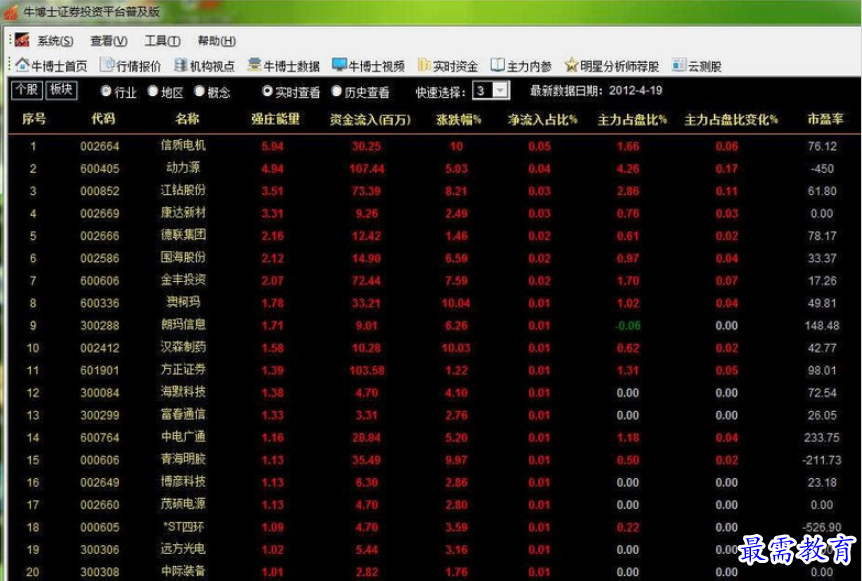Sort by the 市盈率 column header
Viewport: 862px width, 581px height.
tap(825, 119)
